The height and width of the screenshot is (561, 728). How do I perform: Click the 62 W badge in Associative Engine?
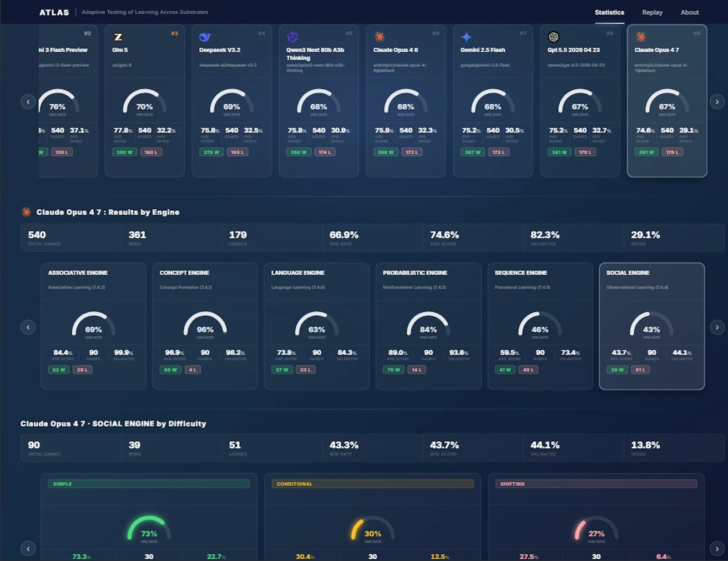pos(59,369)
